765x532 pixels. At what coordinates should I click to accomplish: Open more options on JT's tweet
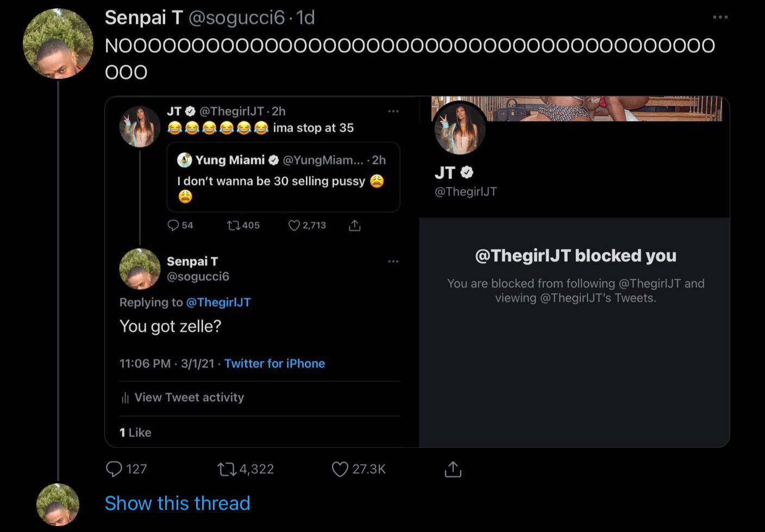point(393,111)
